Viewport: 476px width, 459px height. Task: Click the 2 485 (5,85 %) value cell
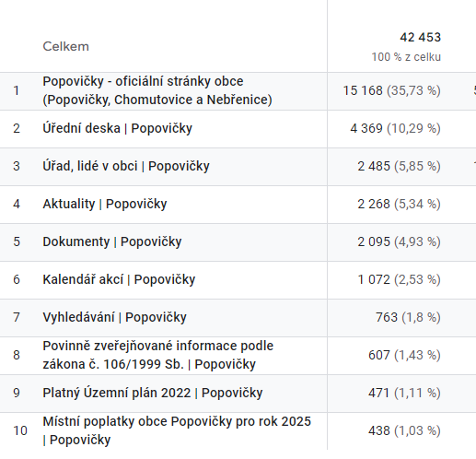[x=399, y=166]
